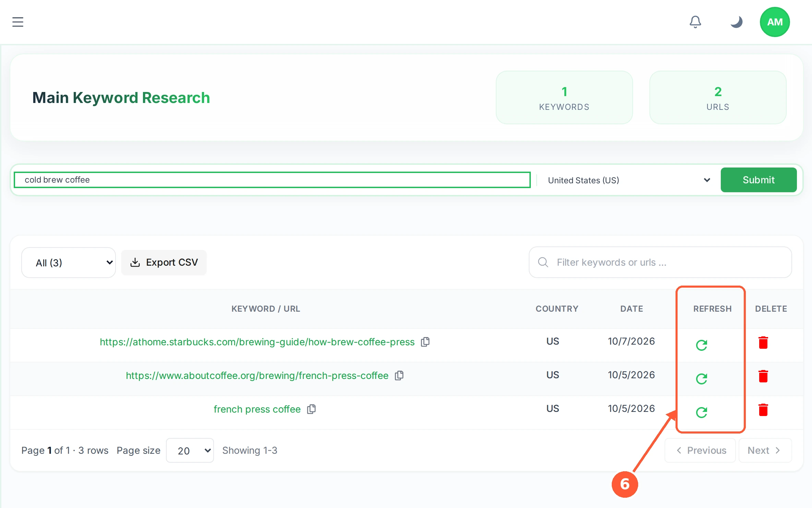The height and width of the screenshot is (508, 812).
Task: Delete the french press coffee row
Action: pos(763,410)
